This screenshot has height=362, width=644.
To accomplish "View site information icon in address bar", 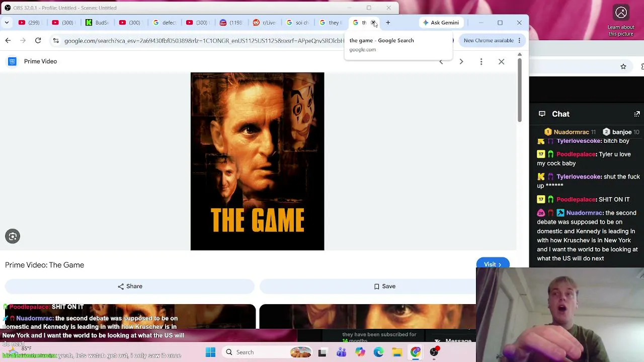I will pos(56,40).
